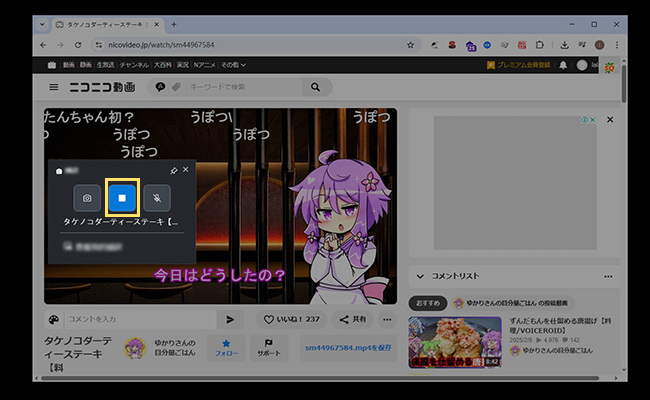The width and height of the screenshot is (650, 400).
Task: Open the コメントリスト three-dot options
Action: (x=608, y=276)
